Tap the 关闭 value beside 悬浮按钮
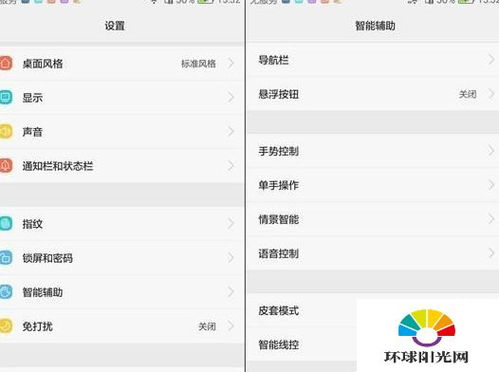 click(x=467, y=94)
